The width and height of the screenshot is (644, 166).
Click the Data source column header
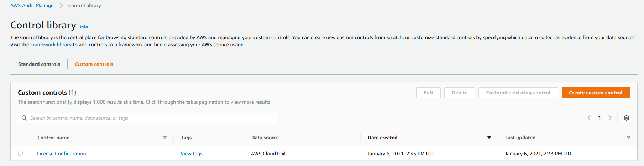265,138
